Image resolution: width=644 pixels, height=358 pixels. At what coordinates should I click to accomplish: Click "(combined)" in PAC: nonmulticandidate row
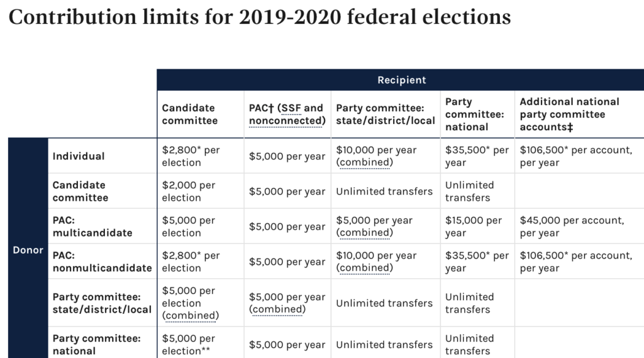coord(364,268)
